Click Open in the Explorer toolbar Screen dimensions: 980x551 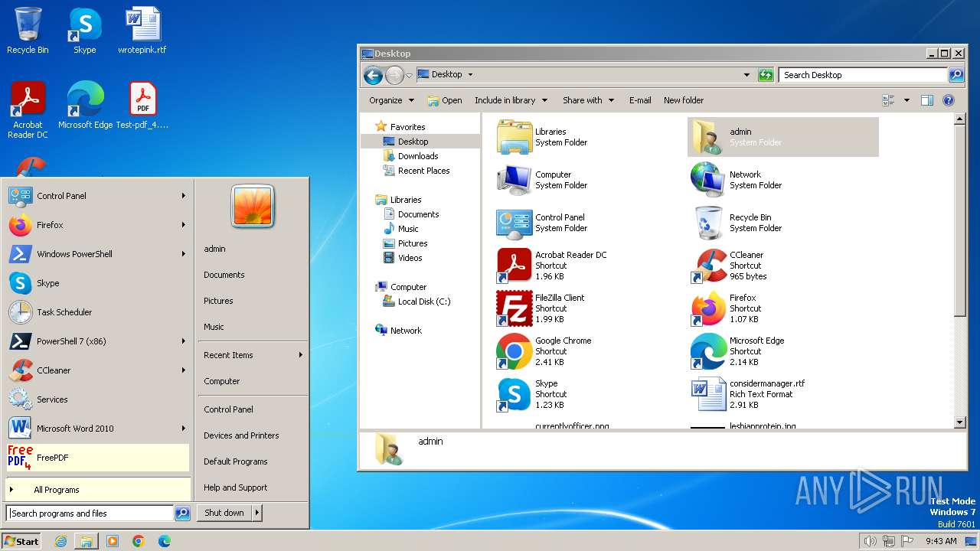point(445,100)
